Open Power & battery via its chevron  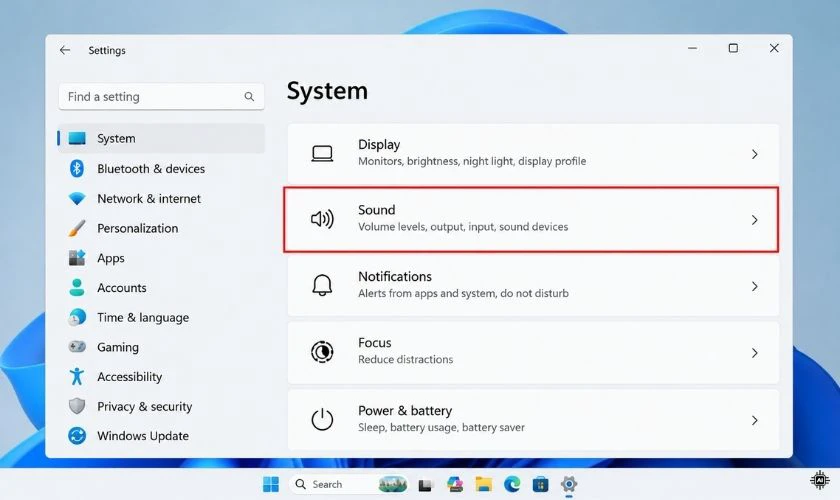click(x=754, y=420)
